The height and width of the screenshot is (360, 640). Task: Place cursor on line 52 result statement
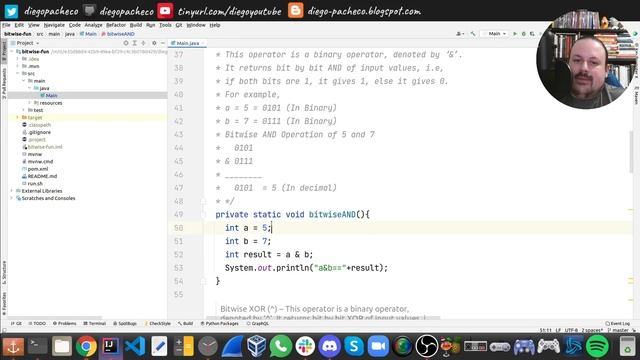(269, 254)
